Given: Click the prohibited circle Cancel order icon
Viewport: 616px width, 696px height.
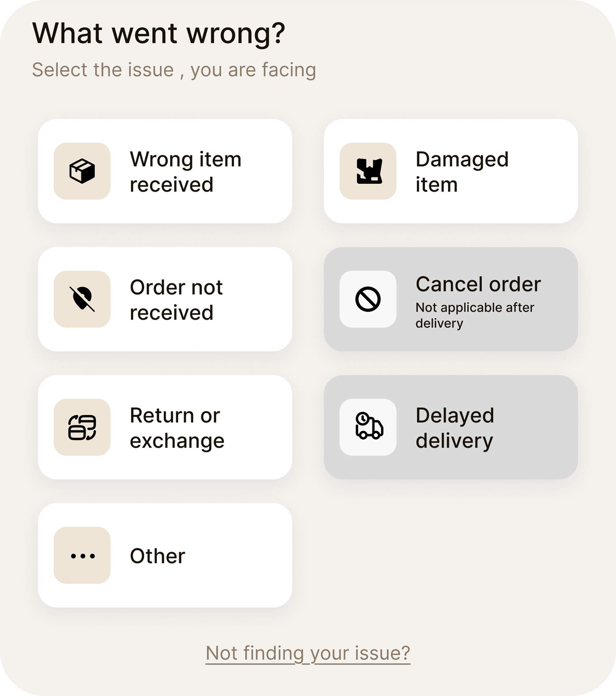Looking at the screenshot, I should tap(368, 299).
